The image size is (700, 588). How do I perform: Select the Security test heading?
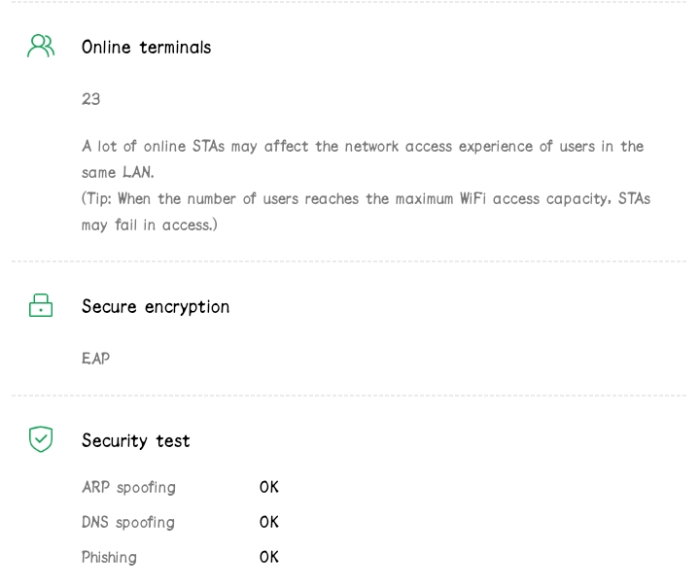tap(135, 441)
